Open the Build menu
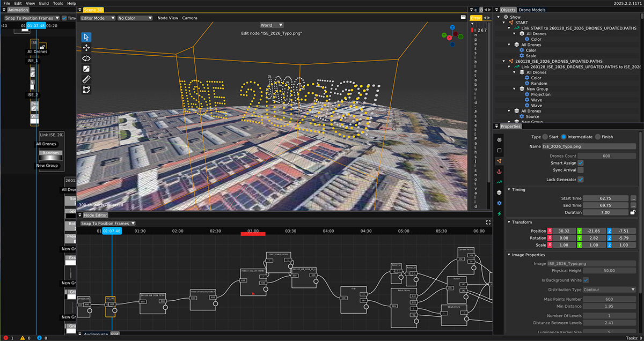 pos(44,3)
